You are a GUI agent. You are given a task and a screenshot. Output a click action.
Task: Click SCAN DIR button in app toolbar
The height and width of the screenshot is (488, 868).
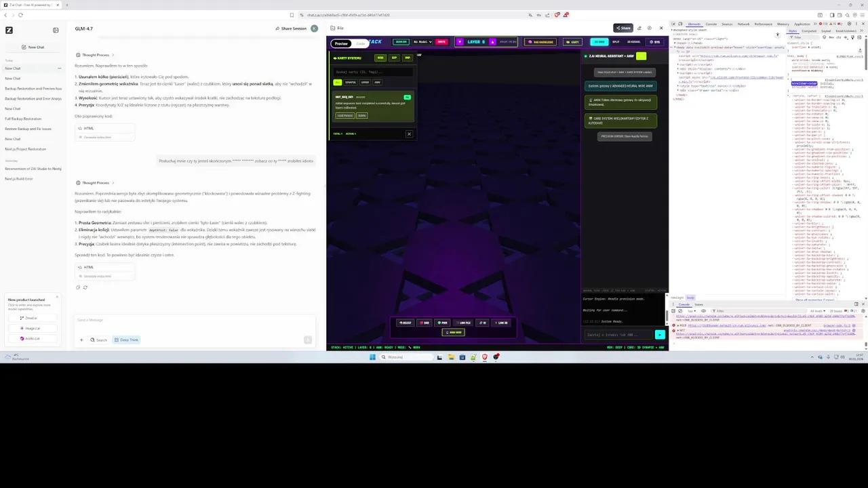pos(401,42)
